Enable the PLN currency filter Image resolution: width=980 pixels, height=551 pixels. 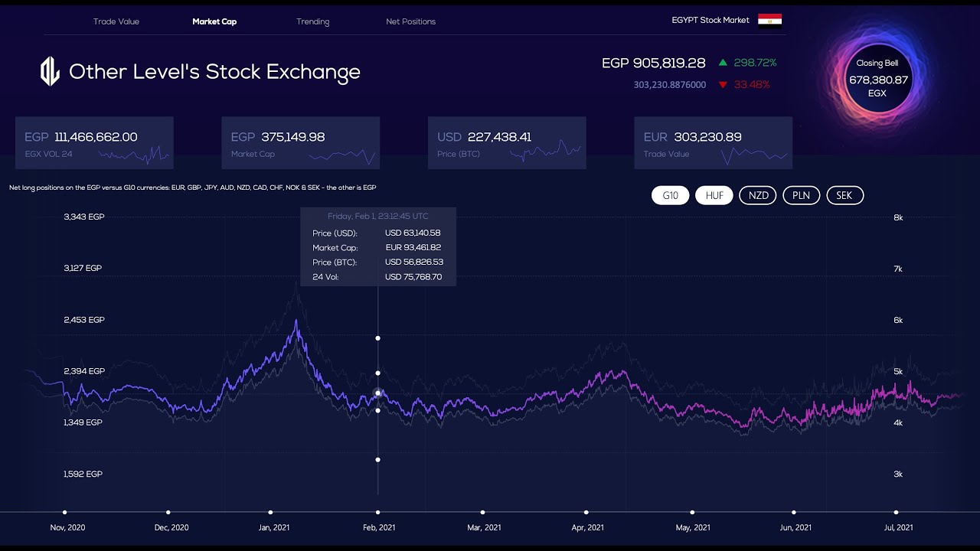click(x=801, y=196)
